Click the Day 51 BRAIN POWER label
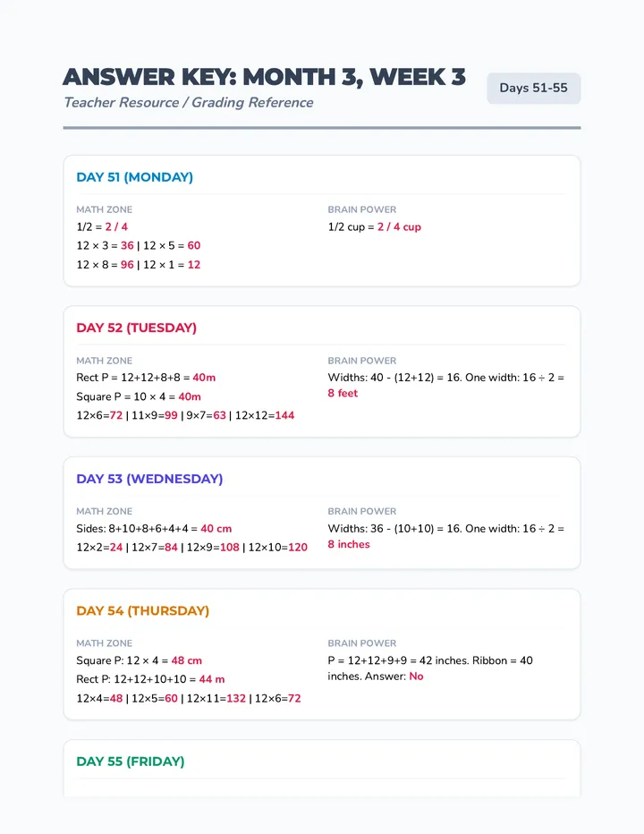The image size is (644, 834). point(362,209)
